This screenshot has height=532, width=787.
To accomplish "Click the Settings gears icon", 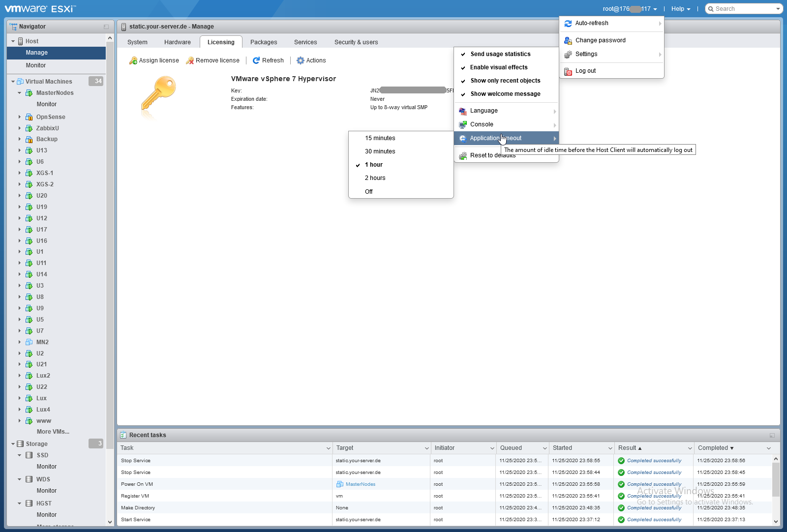I will click(568, 54).
